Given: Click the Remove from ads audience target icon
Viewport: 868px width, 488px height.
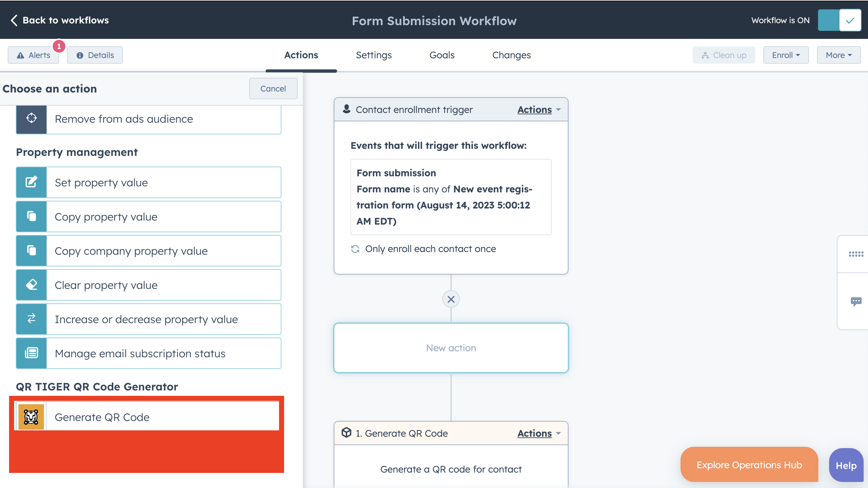Looking at the screenshot, I should tap(31, 118).
